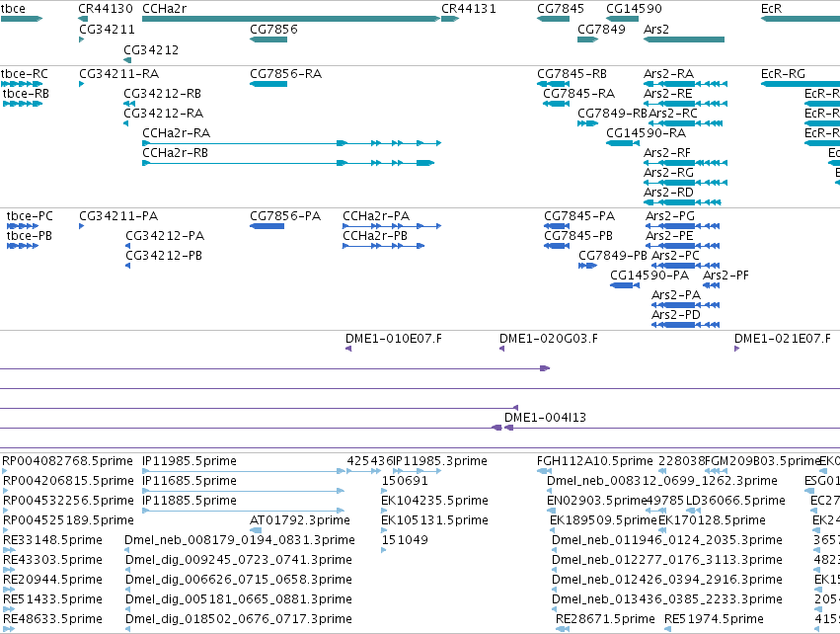The width and height of the screenshot is (840, 634).
Task: Click EST EK104235.5prime
Action: click(x=434, y=501)
